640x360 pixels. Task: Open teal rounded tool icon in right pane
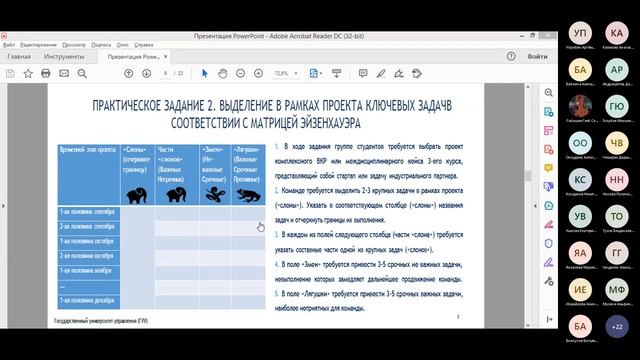[549, 206]
